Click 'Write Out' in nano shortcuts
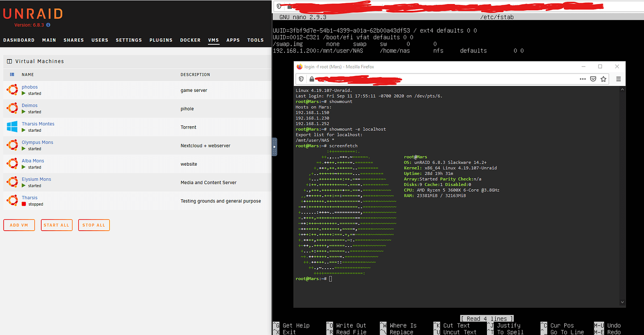644x335 pixels. 351,326
